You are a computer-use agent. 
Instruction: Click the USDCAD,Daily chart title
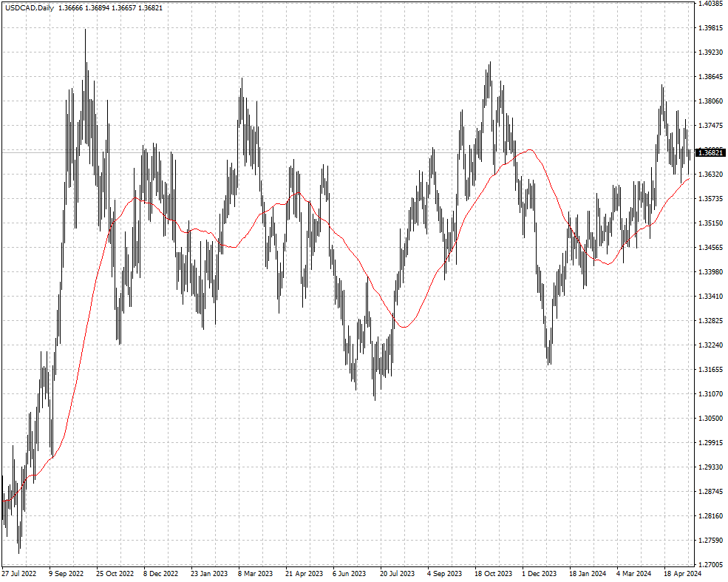tap(30, 8)
